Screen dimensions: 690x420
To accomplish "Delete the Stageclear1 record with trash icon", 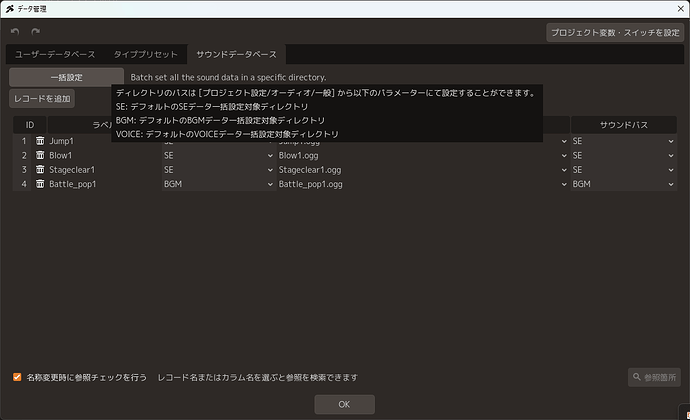I will pos(40,169).
